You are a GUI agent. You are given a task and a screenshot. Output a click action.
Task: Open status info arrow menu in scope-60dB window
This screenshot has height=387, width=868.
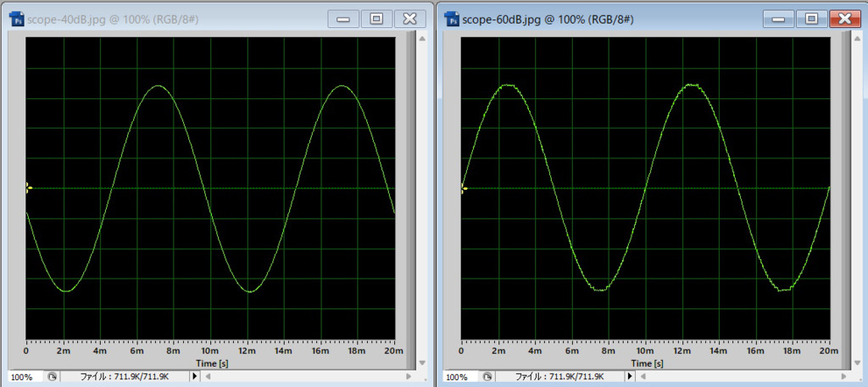click(x=630, y=376)
